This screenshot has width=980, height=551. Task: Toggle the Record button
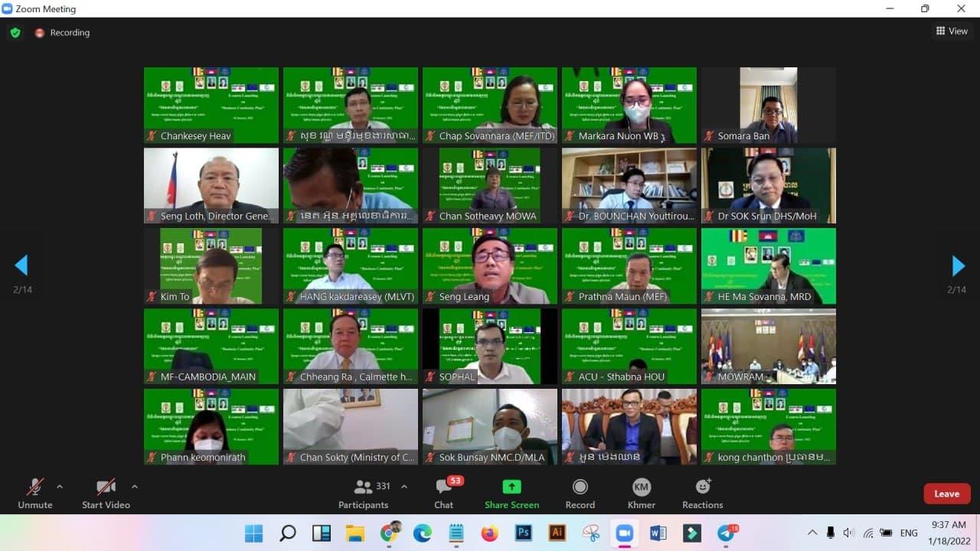(x=580, y=494)
